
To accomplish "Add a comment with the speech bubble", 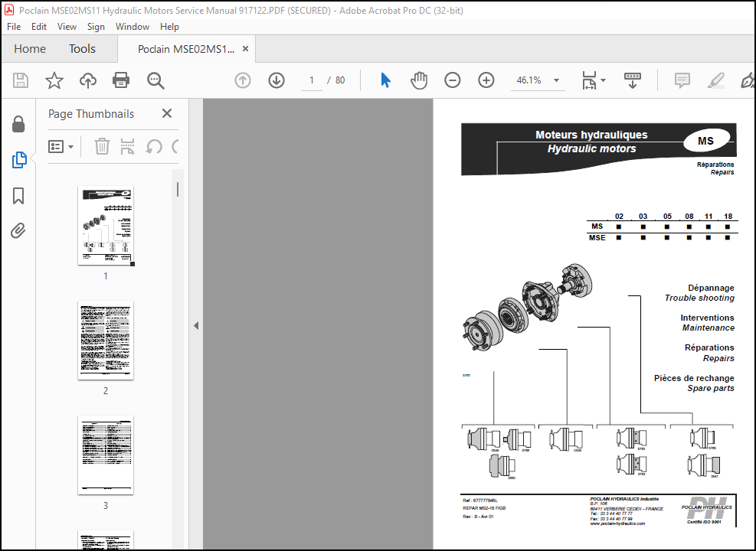I will pos(682,80).
